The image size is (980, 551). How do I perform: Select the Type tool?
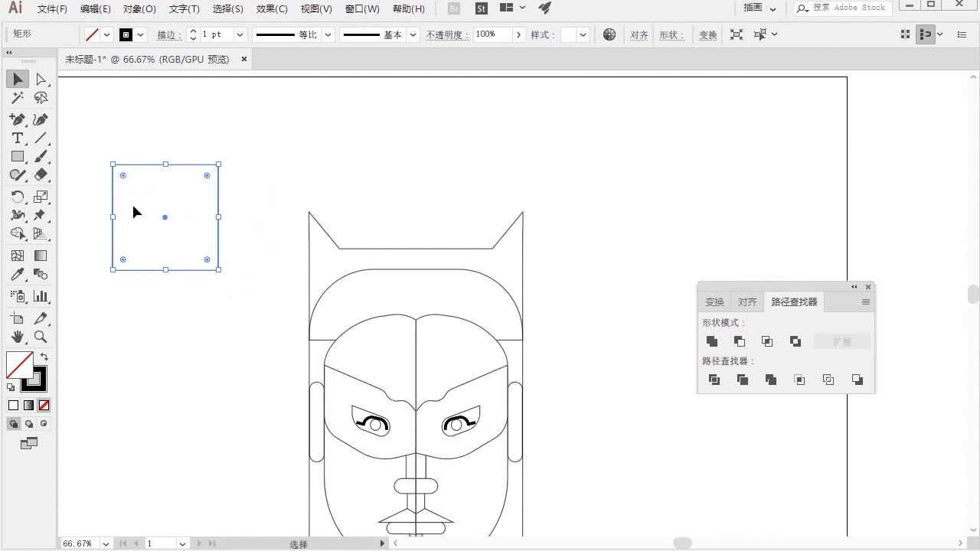18,138
